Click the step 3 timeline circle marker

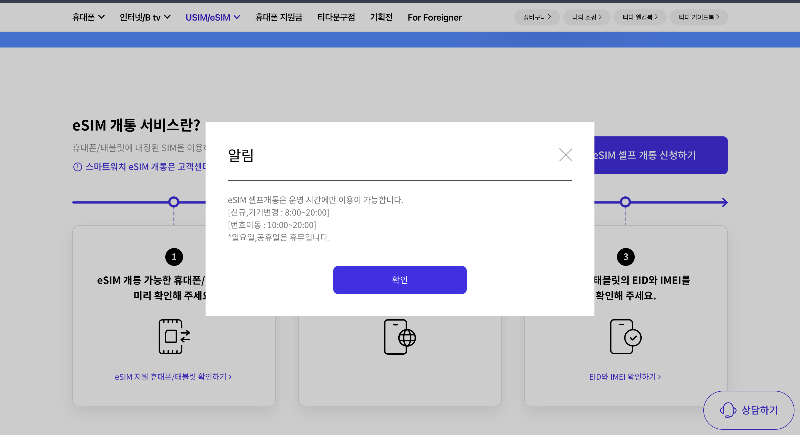coord(625,202)
